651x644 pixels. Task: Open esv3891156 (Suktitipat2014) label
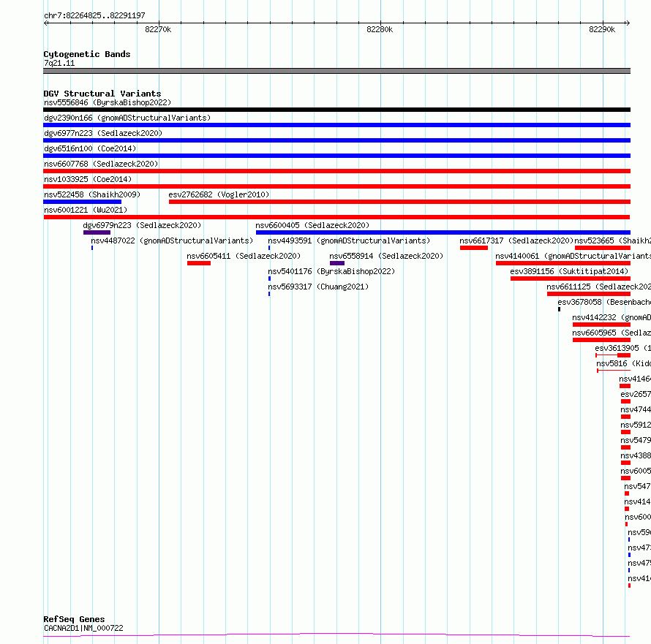coord(569,271)
